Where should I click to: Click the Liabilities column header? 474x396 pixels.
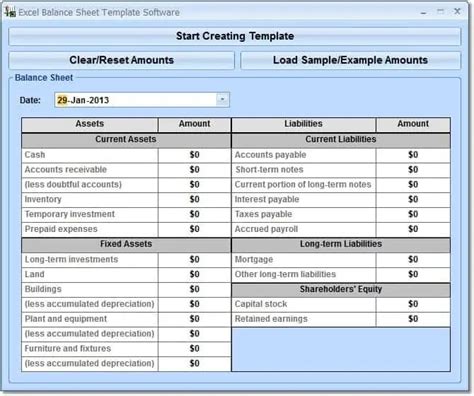[303, 124]
